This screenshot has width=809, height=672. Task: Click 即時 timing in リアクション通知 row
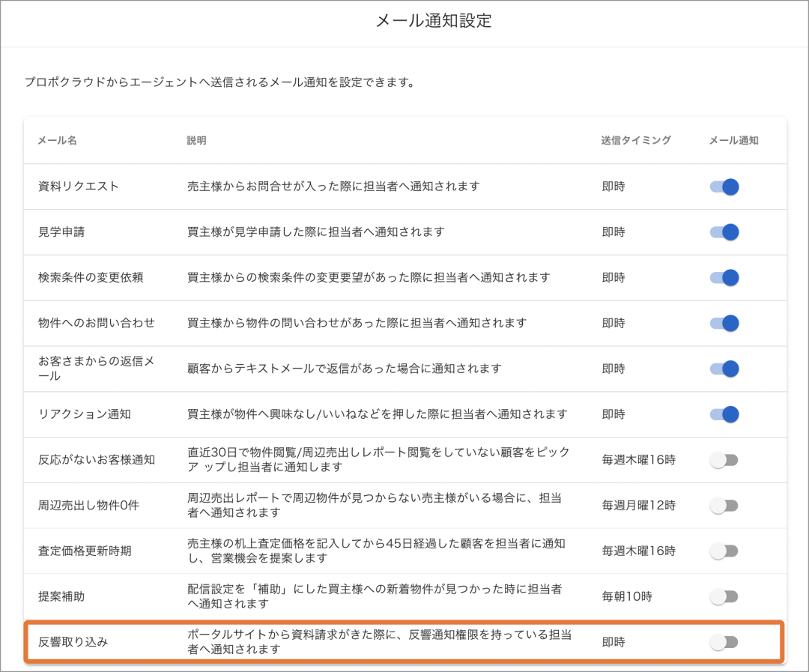tap(613, 414)
